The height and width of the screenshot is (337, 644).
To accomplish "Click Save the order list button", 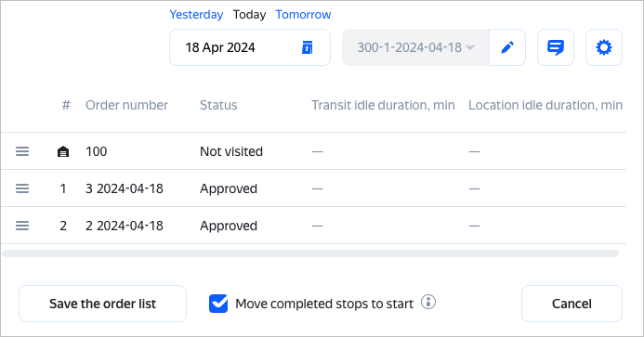I will pos(102,304).
